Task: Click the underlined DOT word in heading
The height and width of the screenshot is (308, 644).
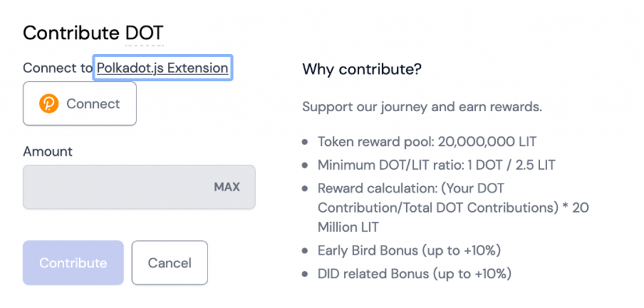Action: pyautogui.click(x=144, y=33)
